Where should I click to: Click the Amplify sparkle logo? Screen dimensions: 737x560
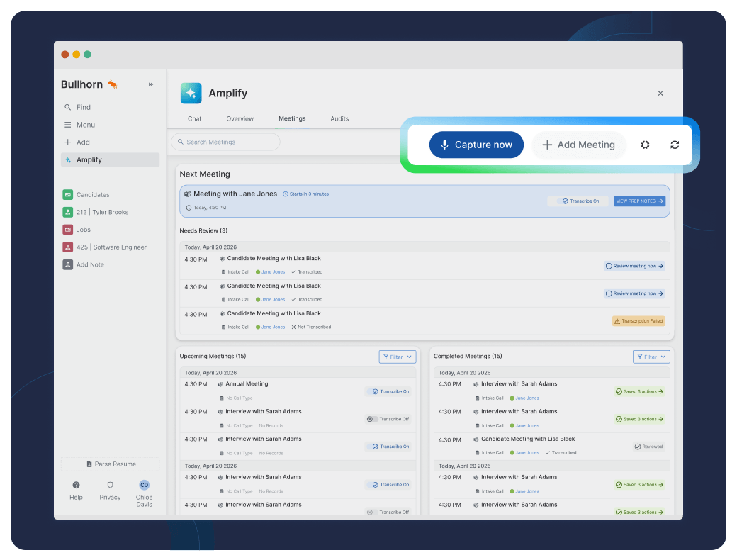pyautogui.click(x=191, y=93)
